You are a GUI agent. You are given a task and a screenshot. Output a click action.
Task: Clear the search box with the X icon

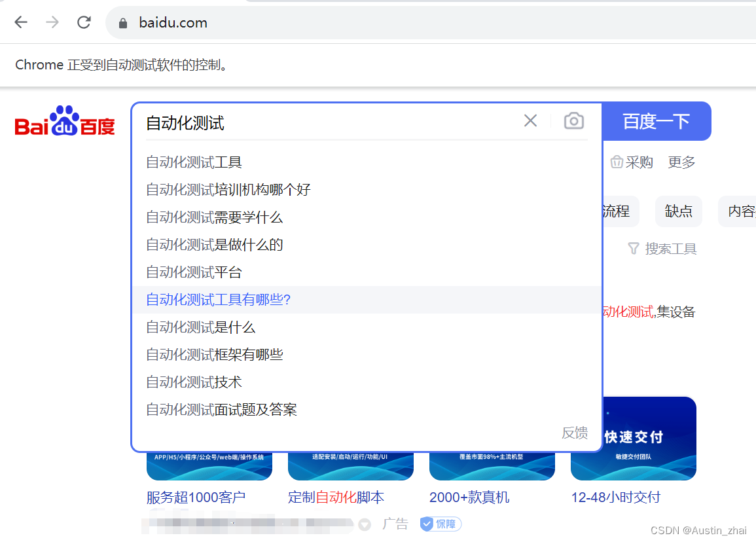pyautogui.click(x=530, y=120)
